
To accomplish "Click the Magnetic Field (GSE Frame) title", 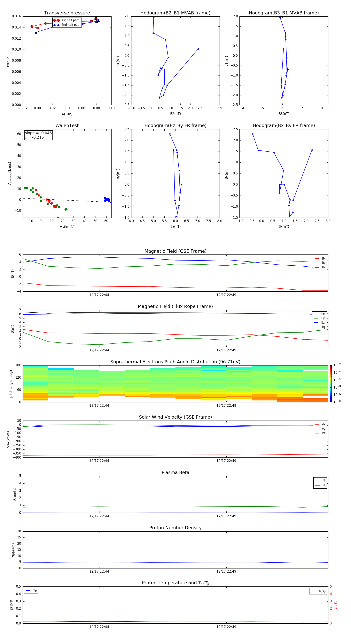I will [x=175, y=251].
